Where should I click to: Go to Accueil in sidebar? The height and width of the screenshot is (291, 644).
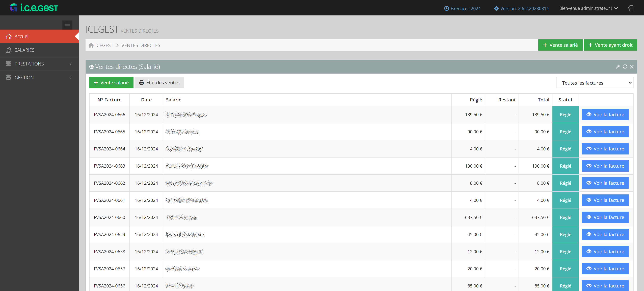(22, 36)
